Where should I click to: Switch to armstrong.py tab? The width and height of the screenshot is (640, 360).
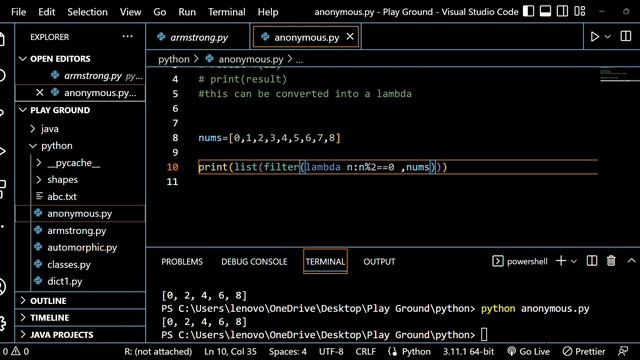point(198,37)
